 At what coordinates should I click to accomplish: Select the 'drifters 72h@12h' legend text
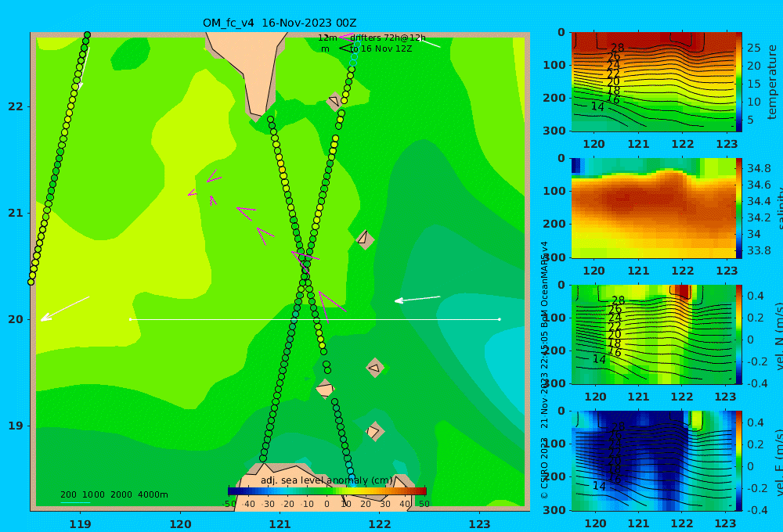[388, 38]
